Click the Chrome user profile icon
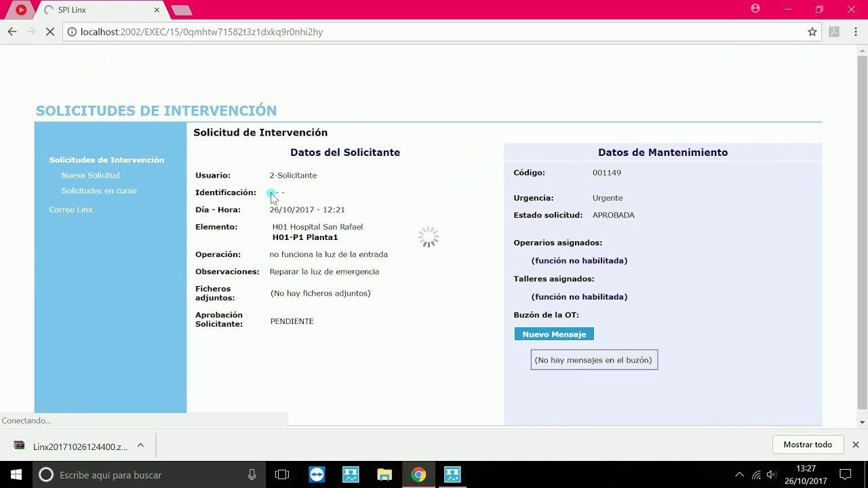The image size is (868, 488). 755,9
